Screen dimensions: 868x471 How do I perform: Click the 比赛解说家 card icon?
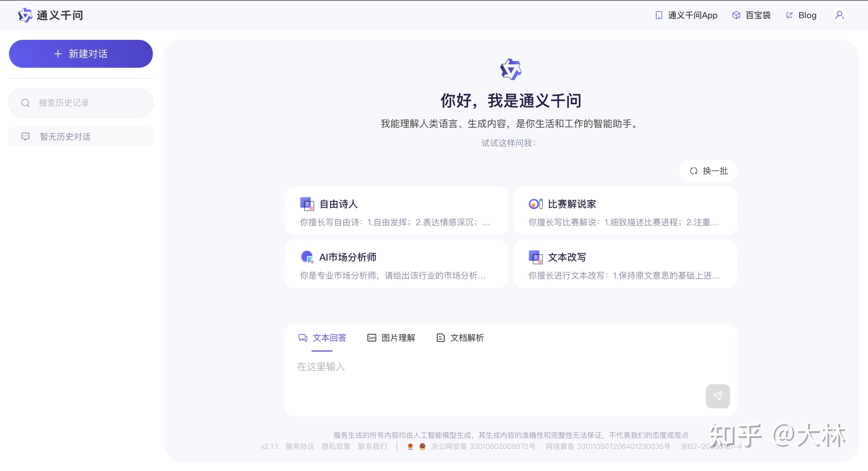click(x=535, y=204)
